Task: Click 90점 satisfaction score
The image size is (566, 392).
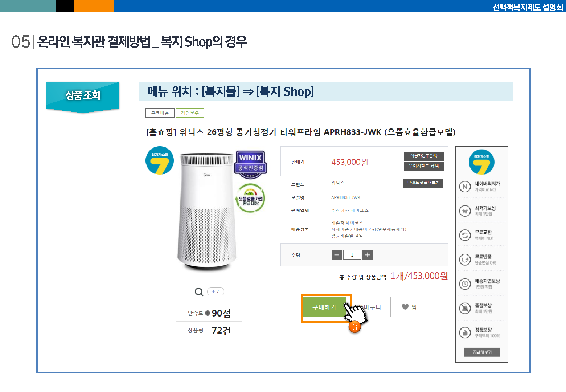Action: point(221,313)
